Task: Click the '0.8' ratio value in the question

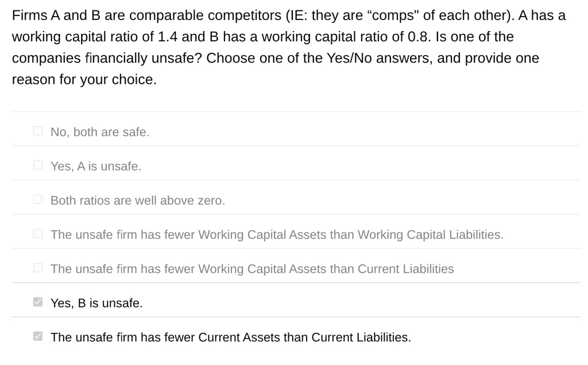Action: pos(417,37)
